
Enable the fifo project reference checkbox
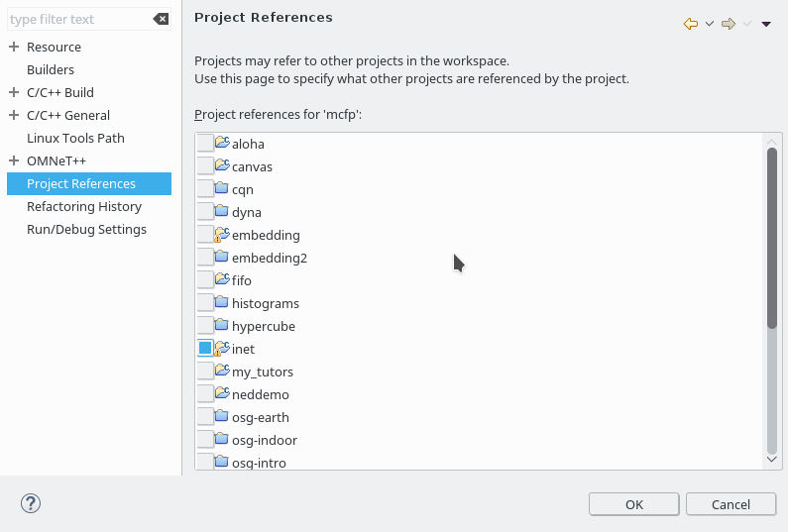(205, 280)
